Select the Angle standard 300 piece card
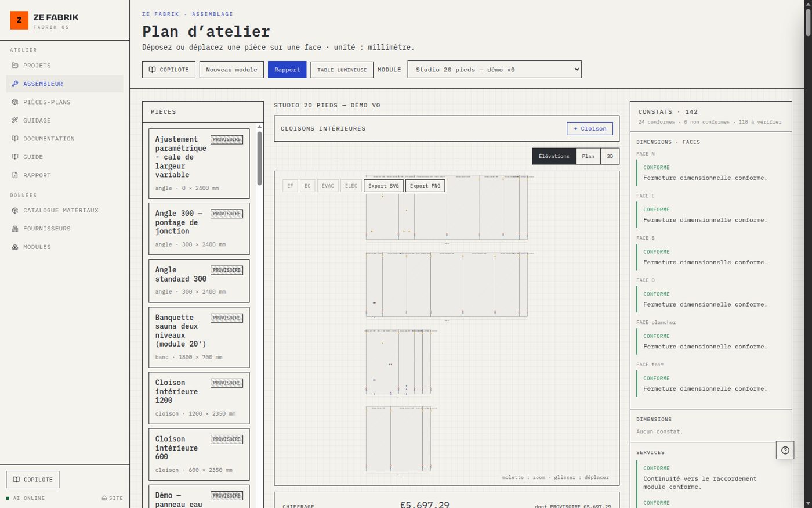This screenshot has height=508, width=812. [199, 280]
